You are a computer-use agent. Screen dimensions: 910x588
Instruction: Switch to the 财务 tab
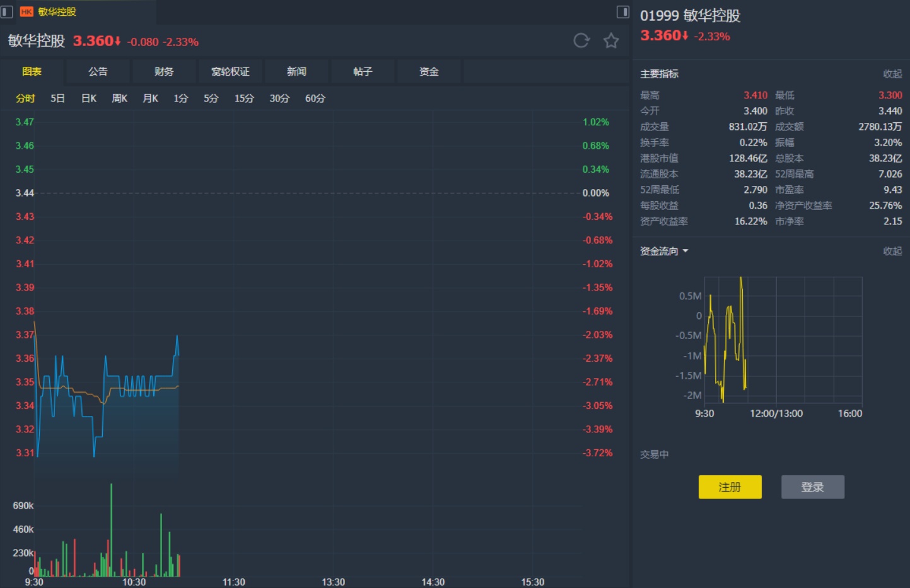click(x=164, y=71)
